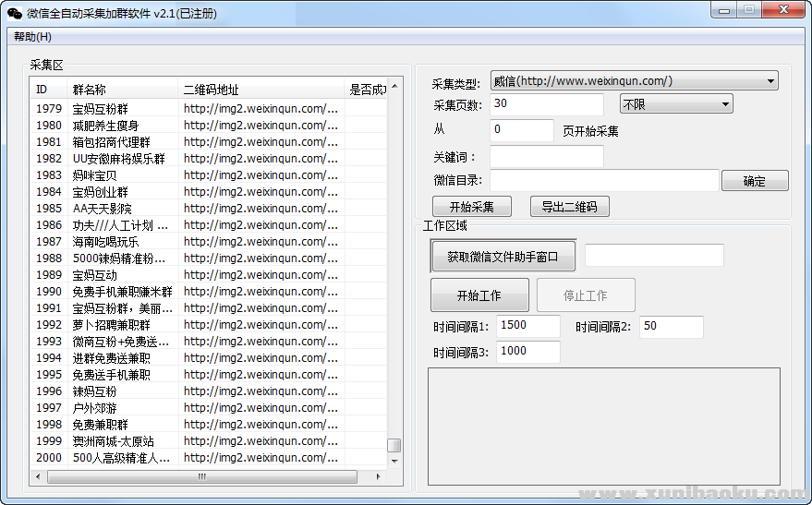The image size is (812, 505).
Task: Select row 1999 鄂州商城-太原站
Action: point(185,441)
